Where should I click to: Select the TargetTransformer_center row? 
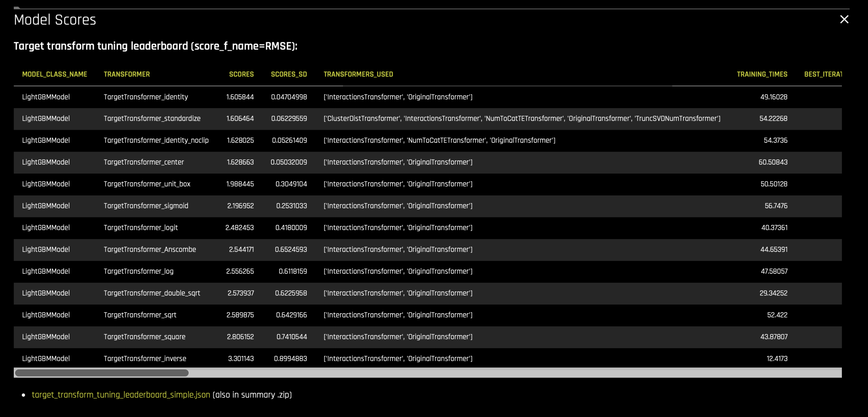(x=236, y=162)
